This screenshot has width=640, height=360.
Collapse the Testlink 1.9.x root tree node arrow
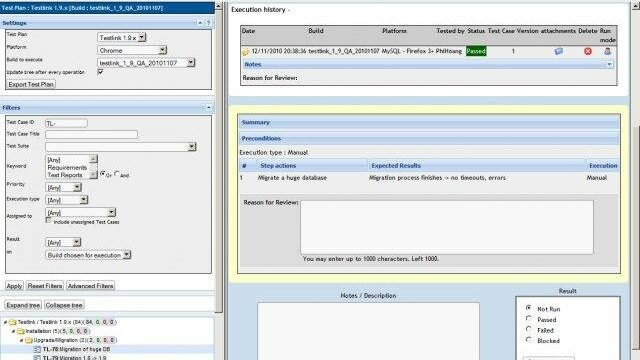[x=5, y=322]
